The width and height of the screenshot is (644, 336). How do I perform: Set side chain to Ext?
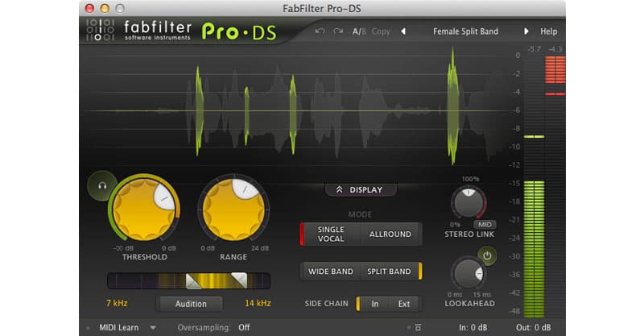[x=404, y=304]
